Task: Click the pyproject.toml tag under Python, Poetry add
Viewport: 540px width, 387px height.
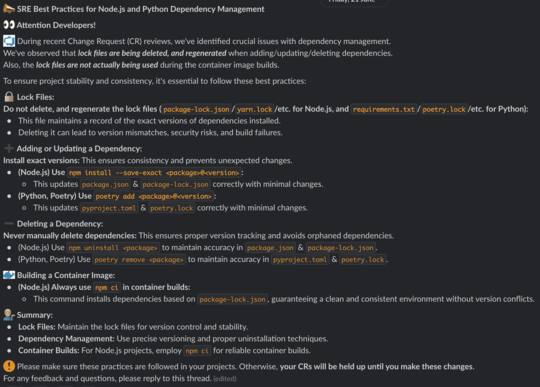Action: tap(109, 208)
